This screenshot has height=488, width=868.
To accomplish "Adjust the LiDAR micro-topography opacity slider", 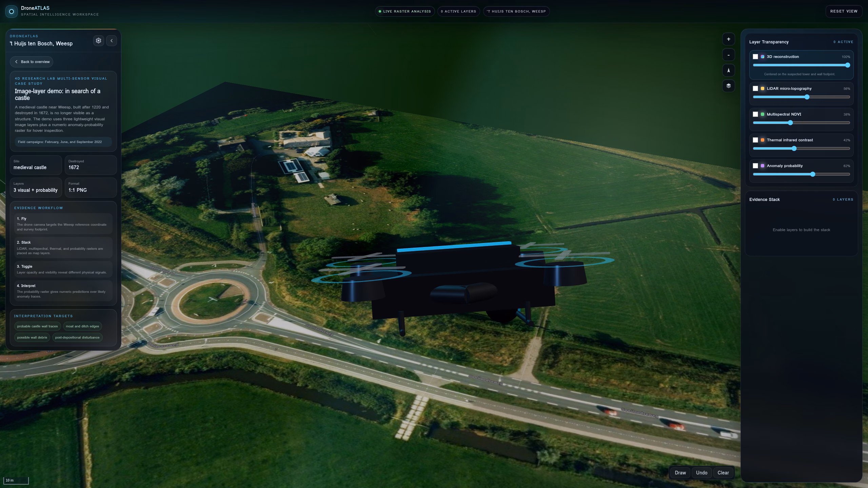I will 801,97.
